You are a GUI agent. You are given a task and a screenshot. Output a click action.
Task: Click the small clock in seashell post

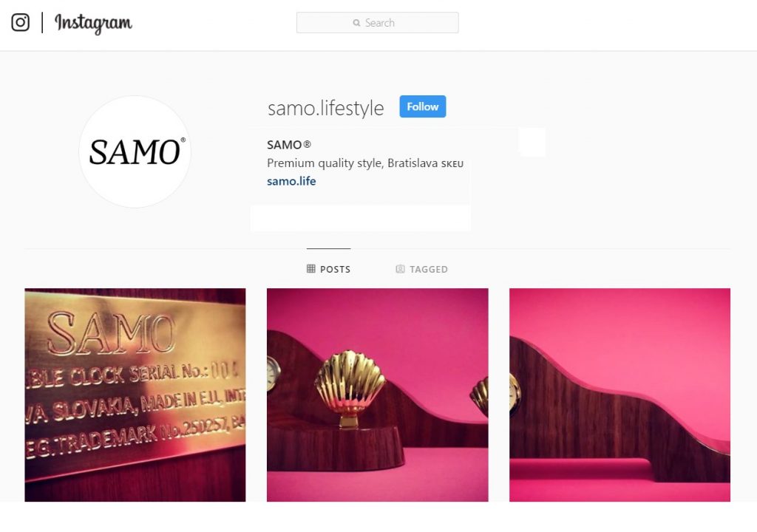(x=272, y=375)
